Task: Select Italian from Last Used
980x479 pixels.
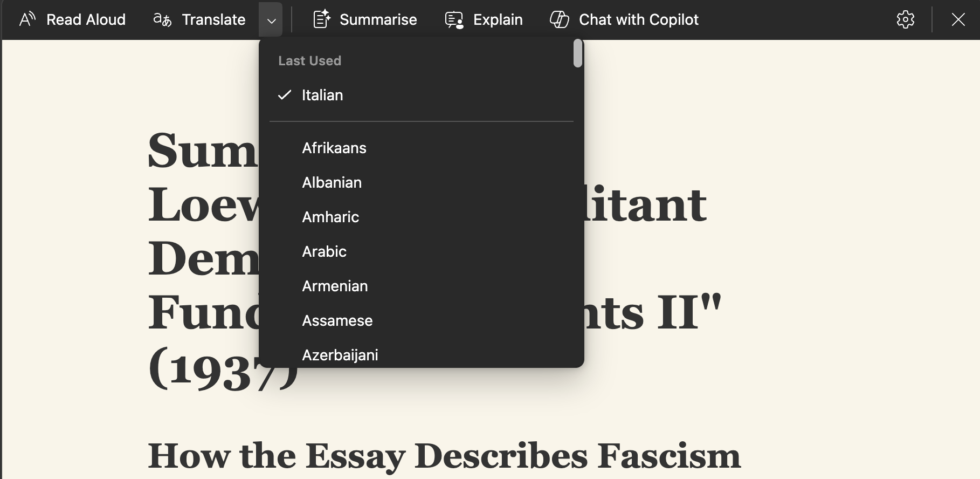Action: 421,95
